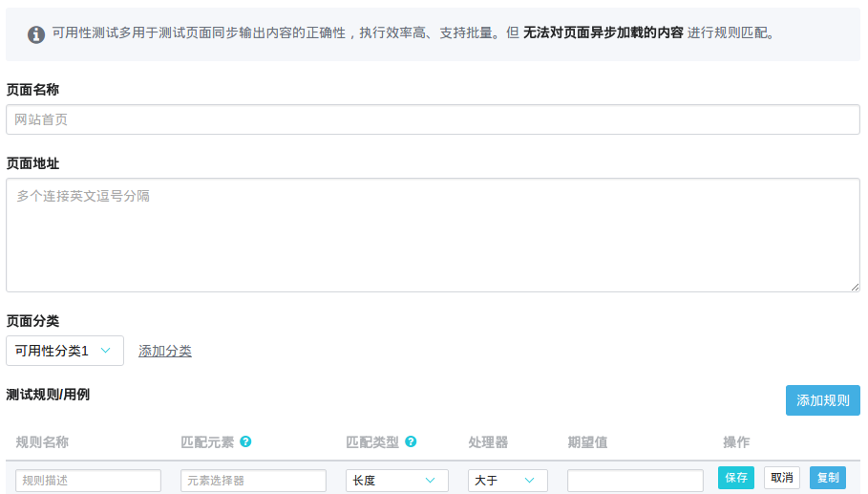Click the 处理器 column header
Image resolution: width=868 pixels, height=494 pixels.
point(488,442)
